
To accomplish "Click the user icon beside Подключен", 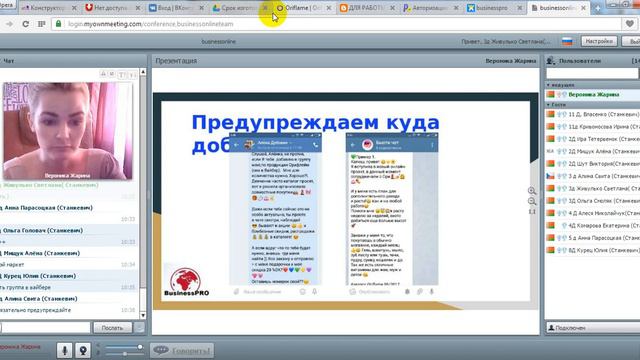I will 551,327.
